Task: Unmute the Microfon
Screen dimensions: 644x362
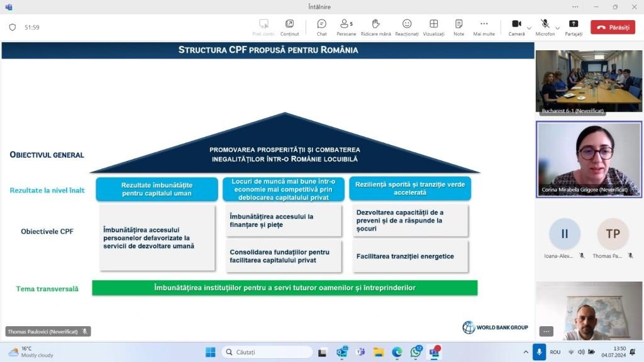Action: [545, 27]
